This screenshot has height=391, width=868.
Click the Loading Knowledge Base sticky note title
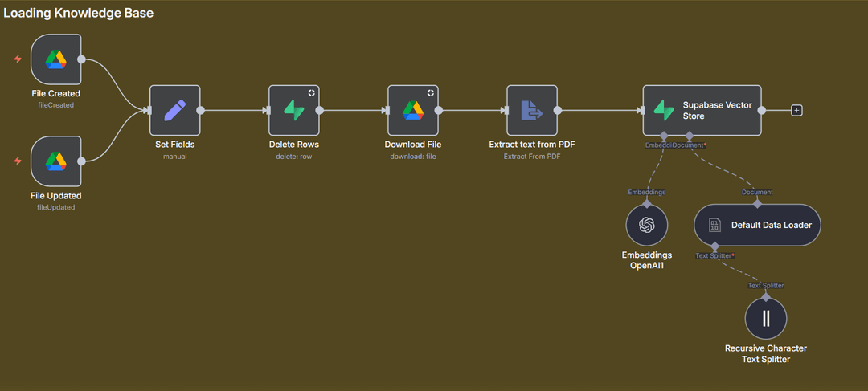pos(79,13)
